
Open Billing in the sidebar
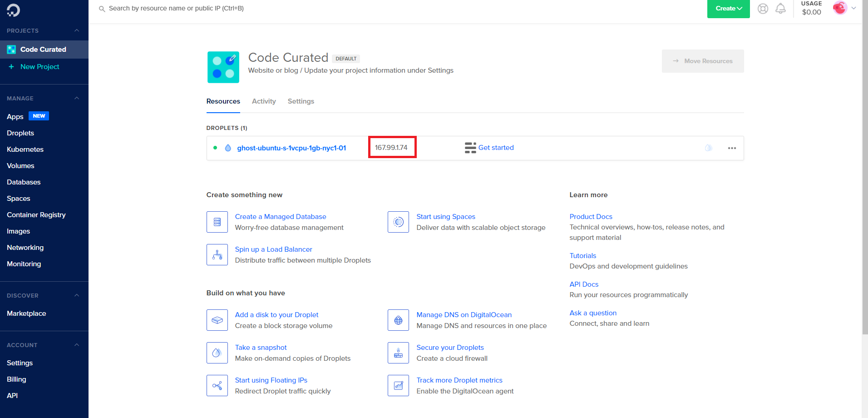[x=16, y=379]
